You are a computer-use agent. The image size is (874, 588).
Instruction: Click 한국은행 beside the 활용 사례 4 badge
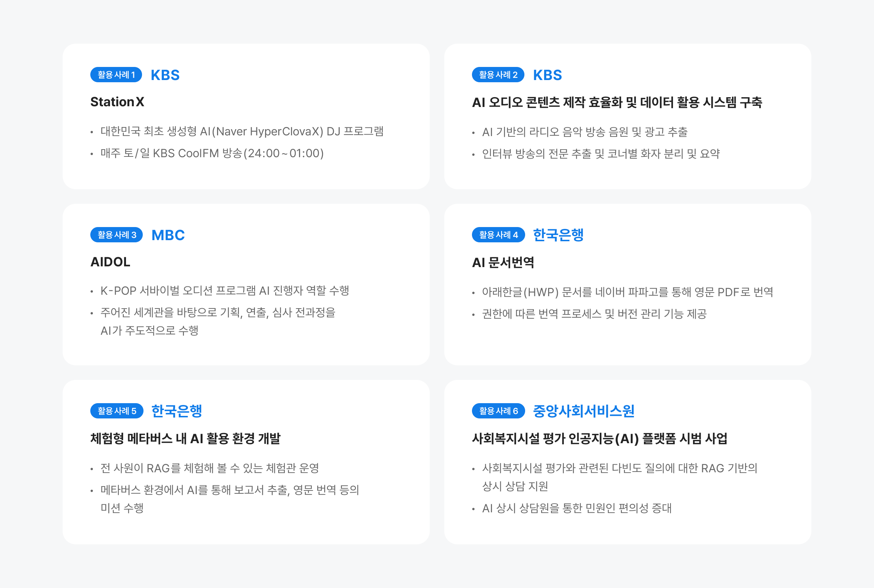click(x=558, y=235)
